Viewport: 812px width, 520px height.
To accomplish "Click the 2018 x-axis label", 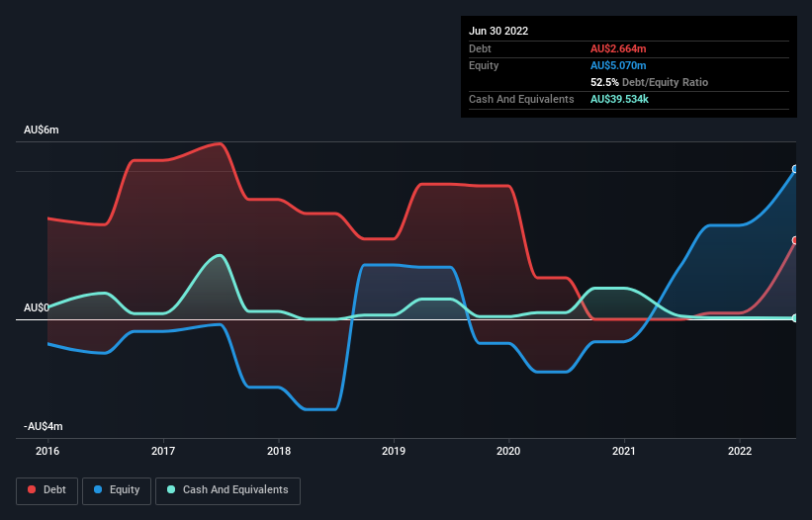I will coord(279,451).
